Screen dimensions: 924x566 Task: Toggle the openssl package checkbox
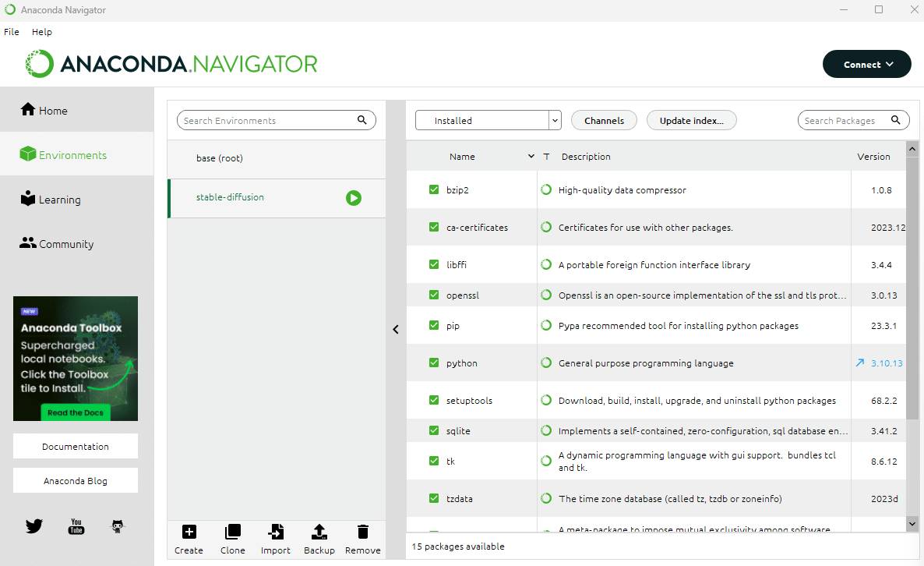[x=434, y=295]
